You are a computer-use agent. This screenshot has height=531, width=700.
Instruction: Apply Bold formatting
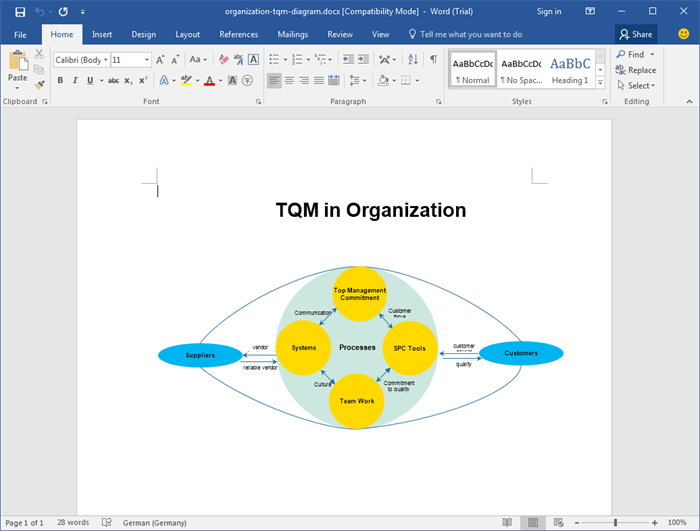point(60,80)
